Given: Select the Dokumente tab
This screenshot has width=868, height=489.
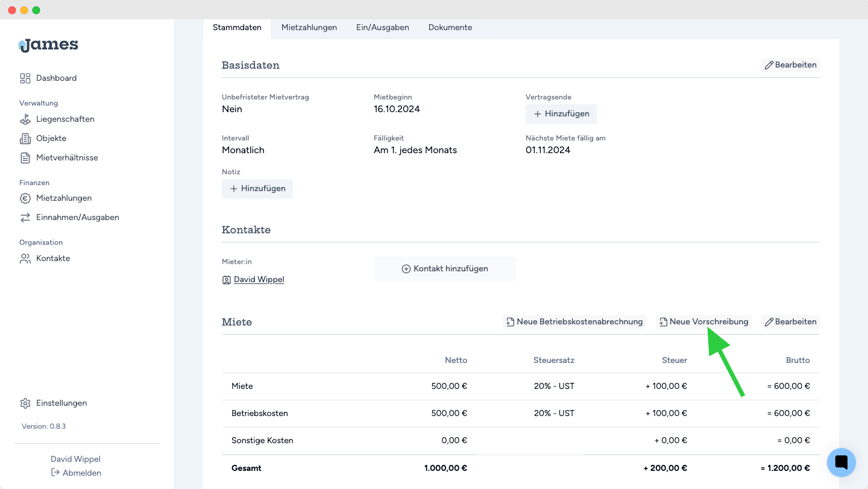Looking at the screenshot, I should 450,28.
